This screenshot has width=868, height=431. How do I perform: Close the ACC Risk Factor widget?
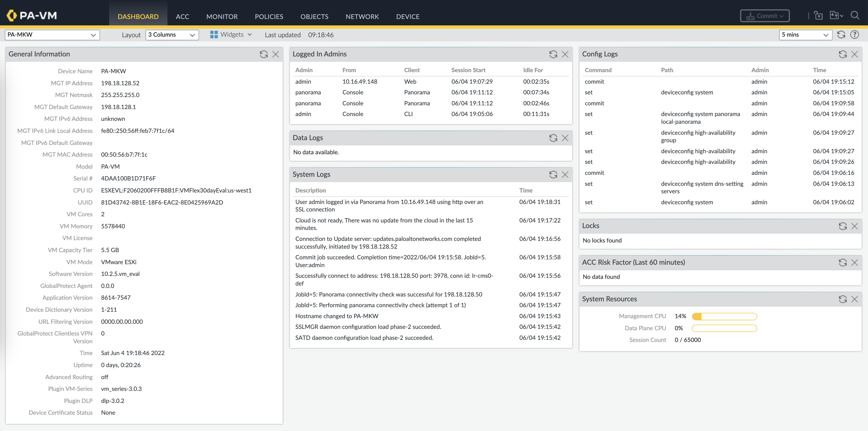855,262
